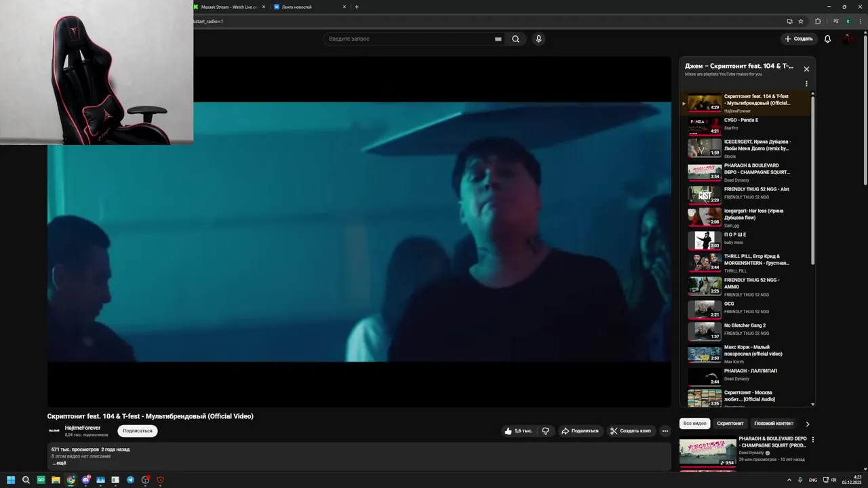Open the on-screen keyboard in the search box
Image resolution: width=868 pixels, height=488 pixels.
pyautogui.click(x=498, y=39)
